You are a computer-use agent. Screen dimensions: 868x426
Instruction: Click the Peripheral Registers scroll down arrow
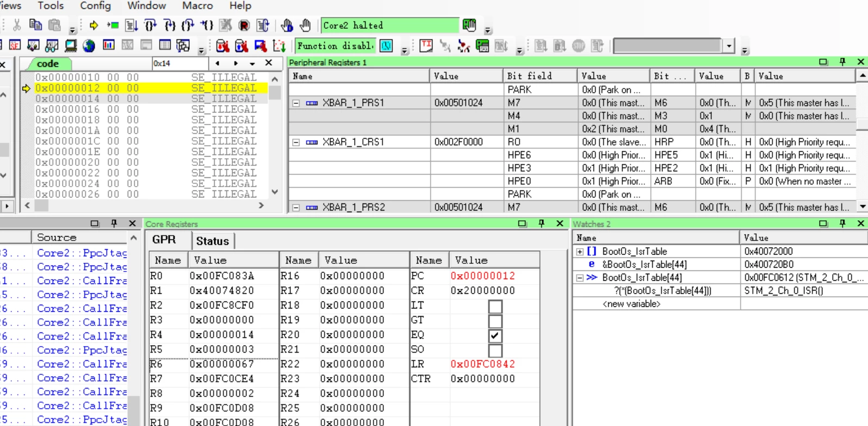click(x=863, y=207)
